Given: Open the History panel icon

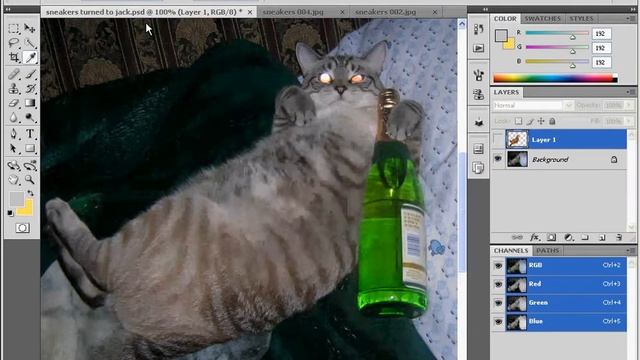Looking at the screenshot, I should (x=478, y=29).
